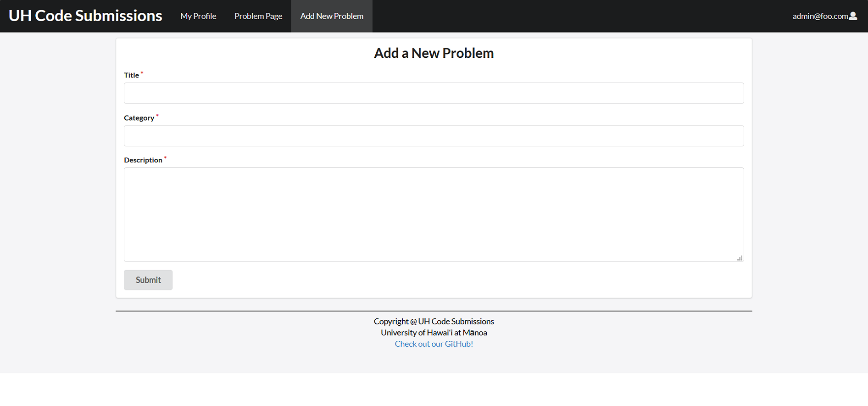The width and height of the screenshot is (868, 406).
Task: Click inside the Description text area
Action: [x=434, y=215]
